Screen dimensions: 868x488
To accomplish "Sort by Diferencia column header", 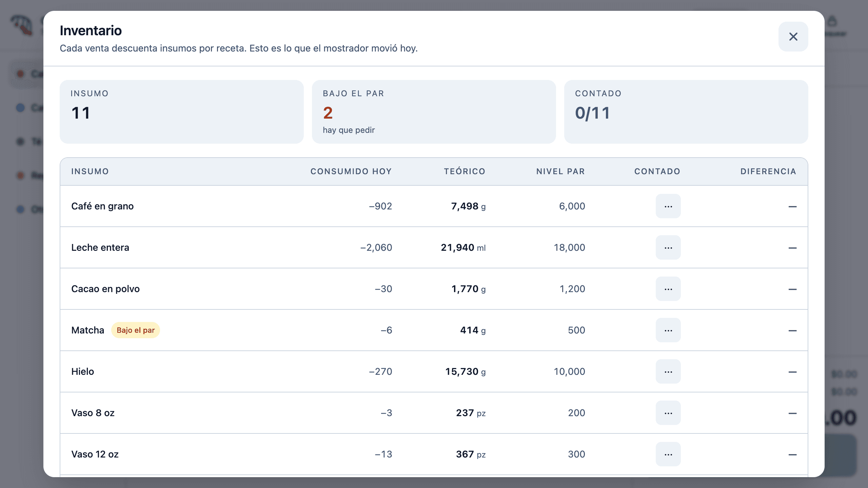I will tap(768, 171).
